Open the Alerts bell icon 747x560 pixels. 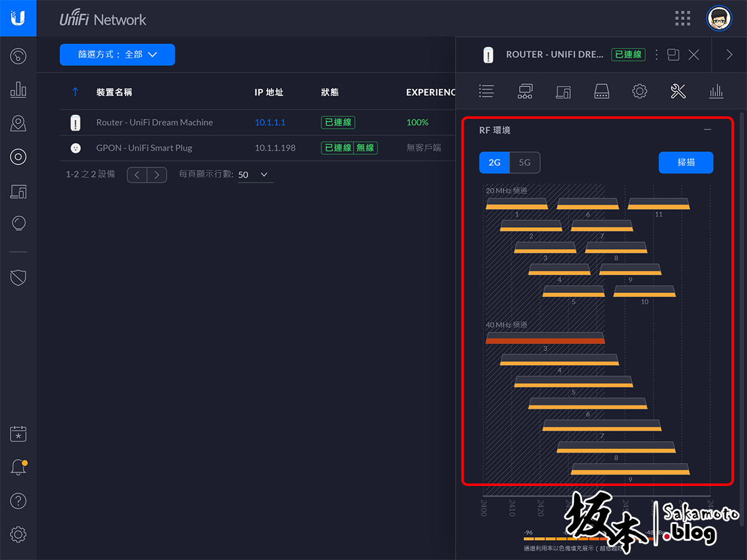(x=18, y=468)
